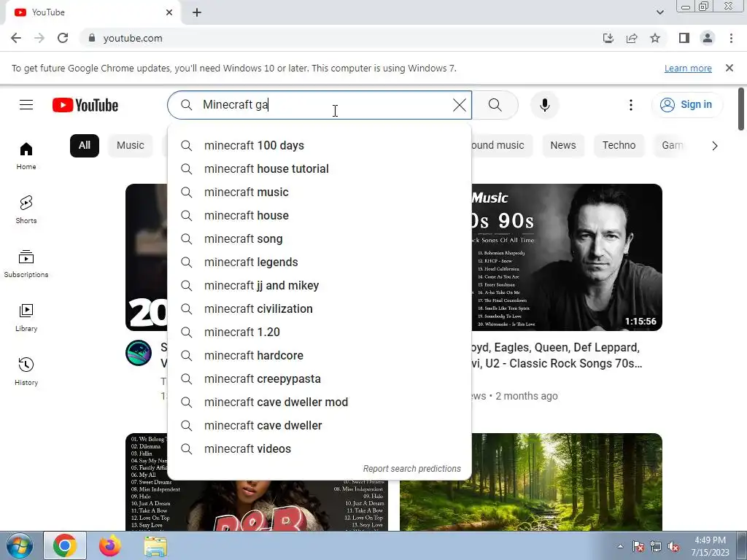Open Chrome three-dot menu
Viewport: 747px width, 560px height.
click(x=731, y=38)
